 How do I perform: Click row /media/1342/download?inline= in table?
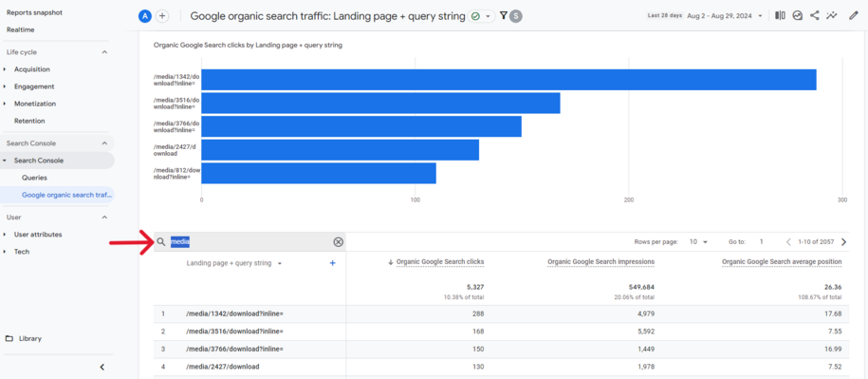234,314
